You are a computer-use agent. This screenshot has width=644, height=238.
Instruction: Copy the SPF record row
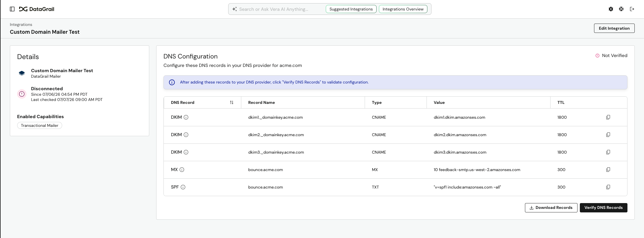(608, 187)
